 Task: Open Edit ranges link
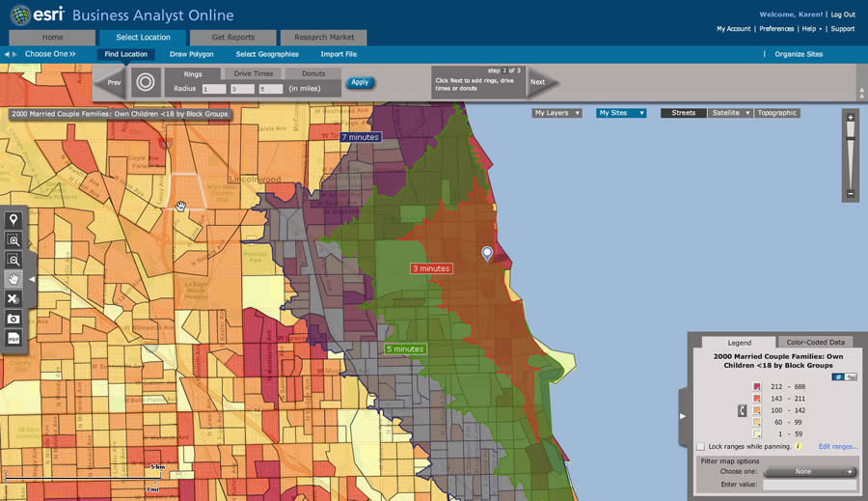(x=837, y=446)
